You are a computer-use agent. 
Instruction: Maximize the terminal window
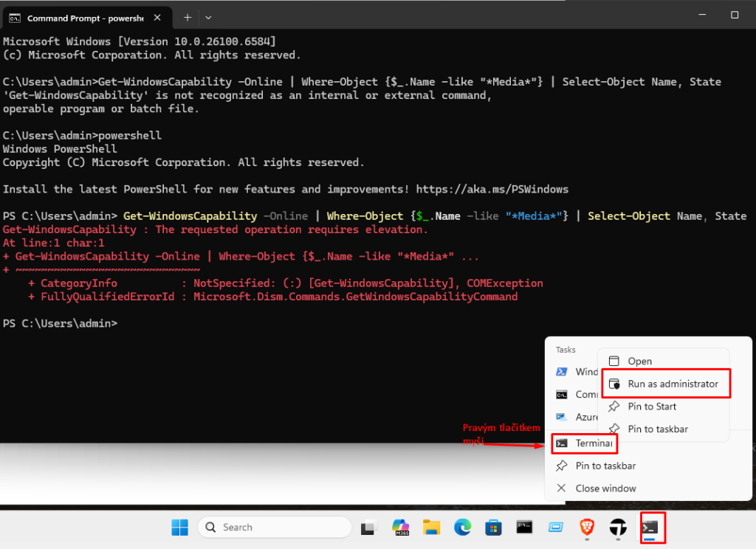click(x=735, y=15)
